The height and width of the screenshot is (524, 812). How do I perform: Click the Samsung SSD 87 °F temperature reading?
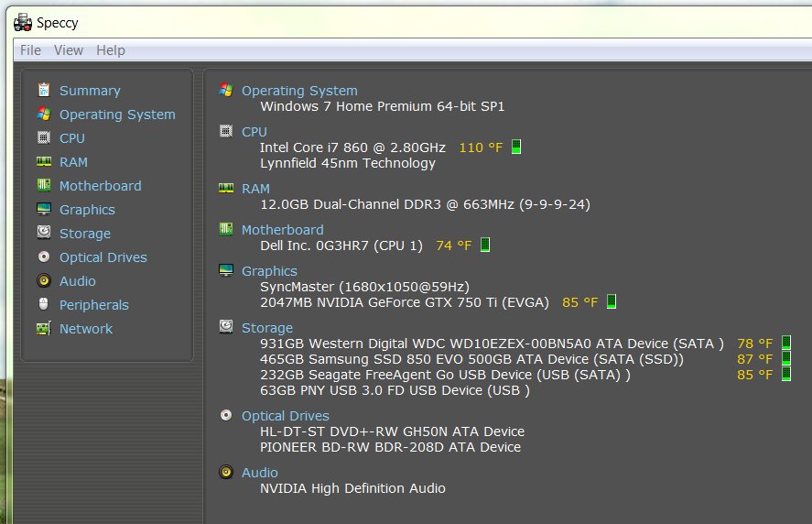[754, 359]
